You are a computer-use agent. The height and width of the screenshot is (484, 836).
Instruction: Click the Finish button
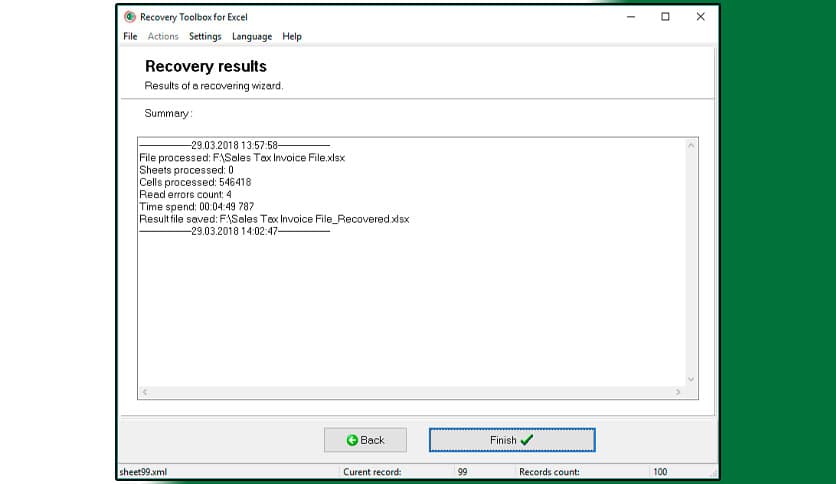pos(512,440)
